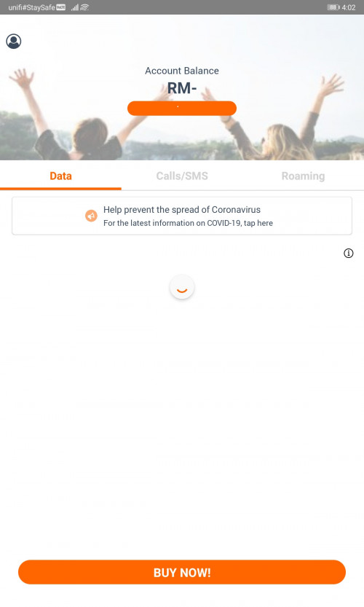Tap the unifi#StaySafe carrier name
The width and height of the screenshot is (364, 607).
click(32, 7)
